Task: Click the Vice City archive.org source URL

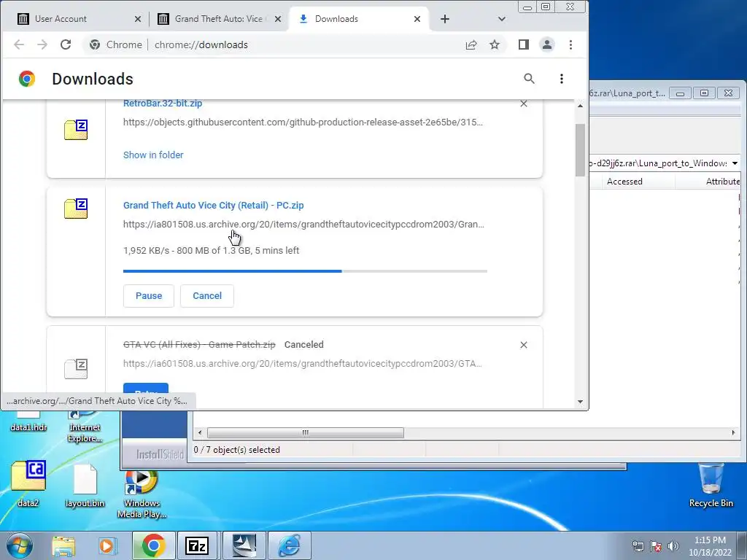Action: pyautogui.click(x=303, y=225)
